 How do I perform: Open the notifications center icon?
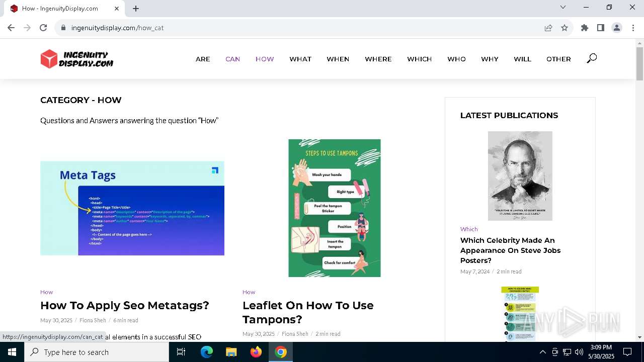627,352
